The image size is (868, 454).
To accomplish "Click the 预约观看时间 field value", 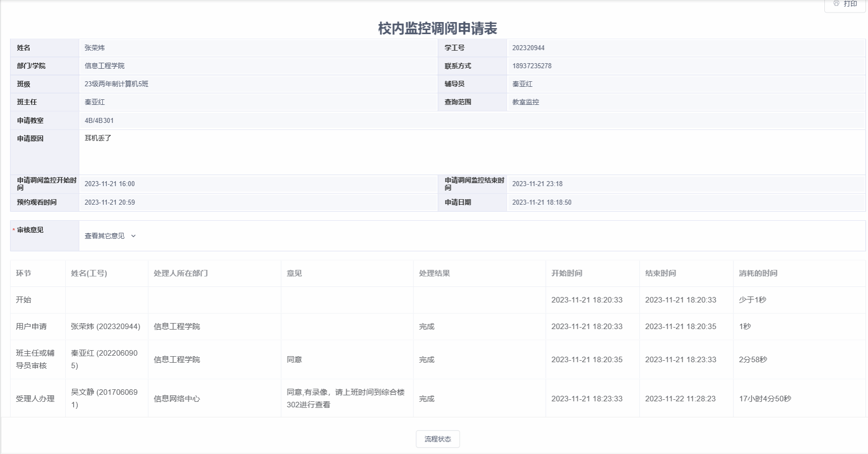I will click(x=258, y=203).
